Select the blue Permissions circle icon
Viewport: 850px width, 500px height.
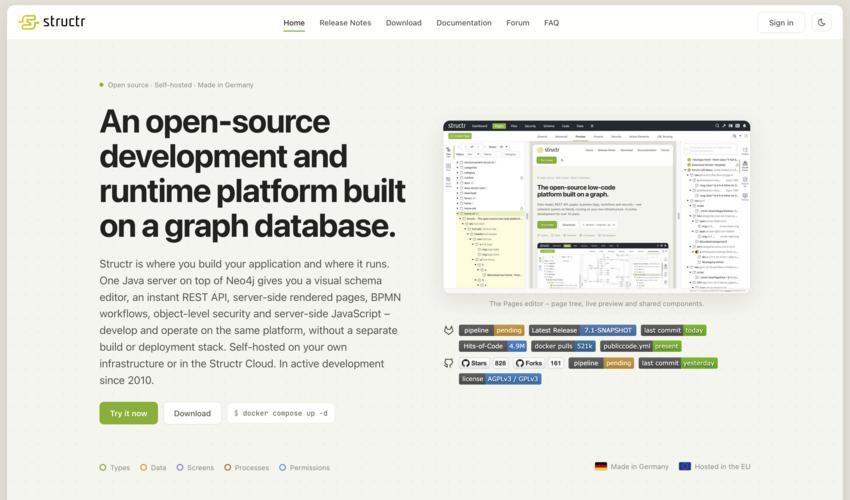pos(282,467)
